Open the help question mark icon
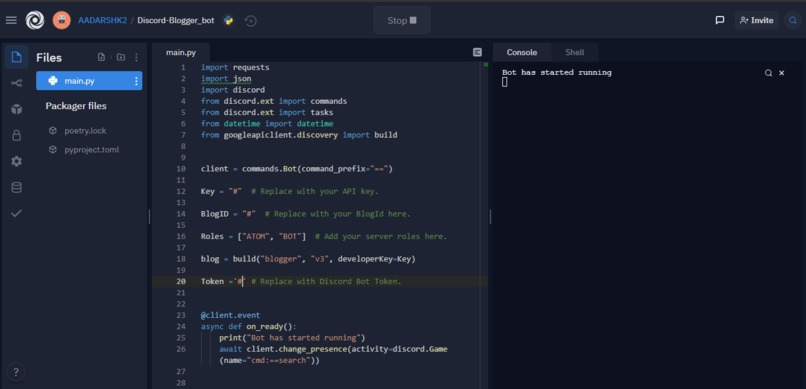806x389 pixels. [16, 372]
